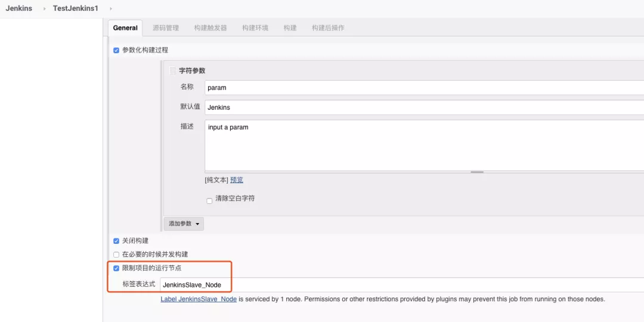
Task: Grab the description textarea resize handle
Action: pyautogui.click(x=477, y=172)
